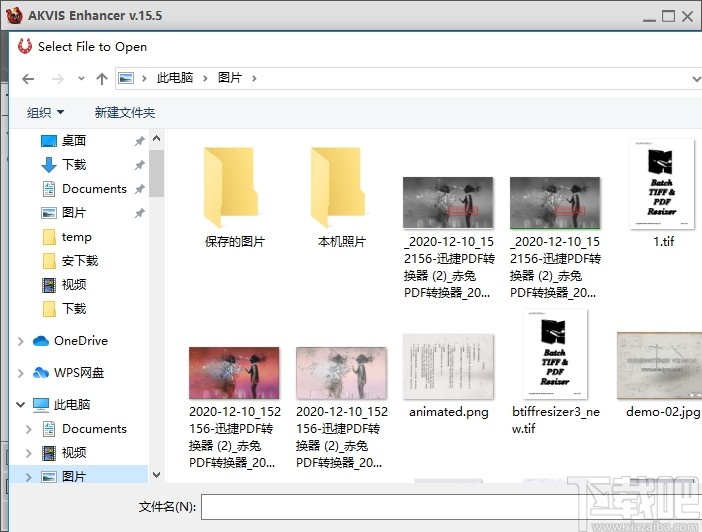Click the pin icon next to Documents

pos(140,189)
